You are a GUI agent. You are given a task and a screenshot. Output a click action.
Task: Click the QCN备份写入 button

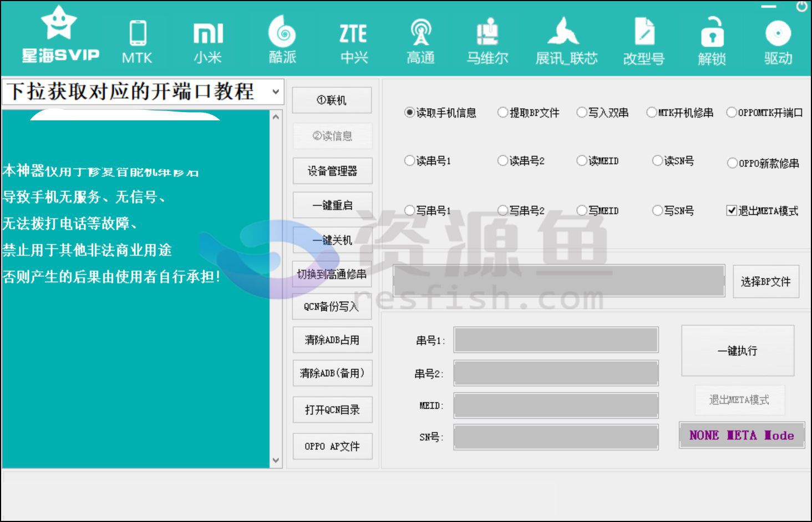coord(332,306)
